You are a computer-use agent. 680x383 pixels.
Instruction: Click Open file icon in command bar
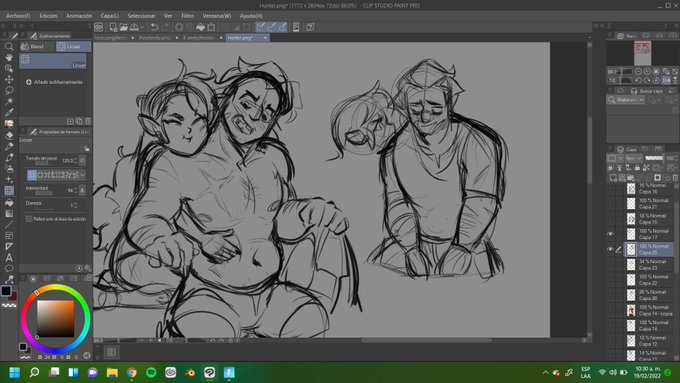click(124, 27)
